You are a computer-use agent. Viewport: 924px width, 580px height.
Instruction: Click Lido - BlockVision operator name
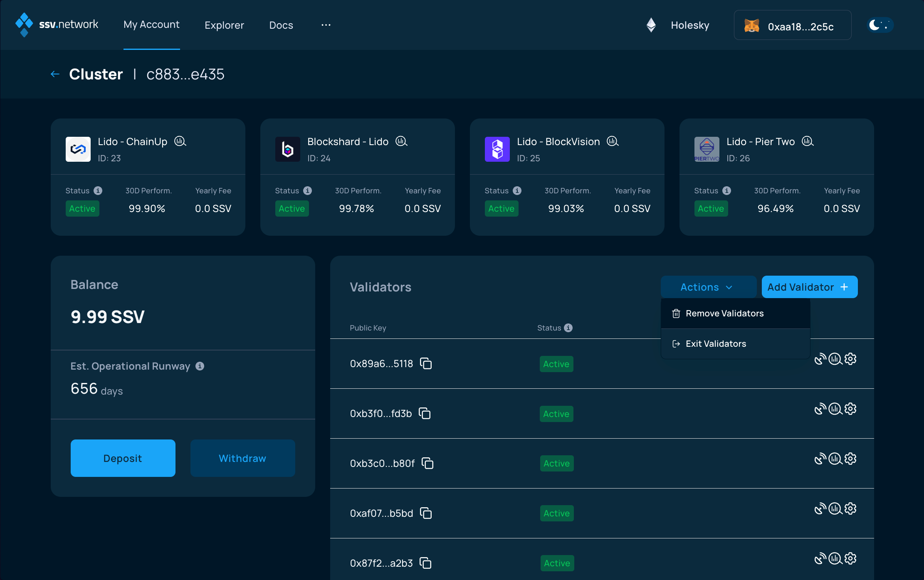(558, 141)
